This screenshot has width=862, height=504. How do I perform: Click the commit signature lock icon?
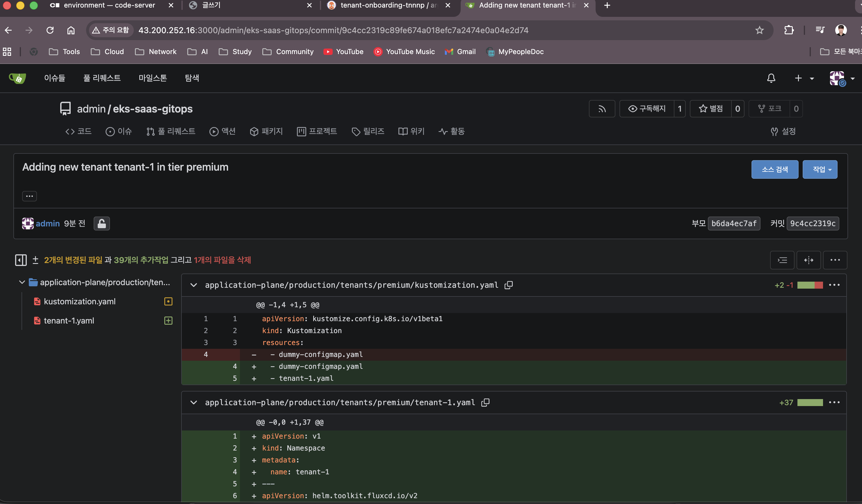[101, 224]
